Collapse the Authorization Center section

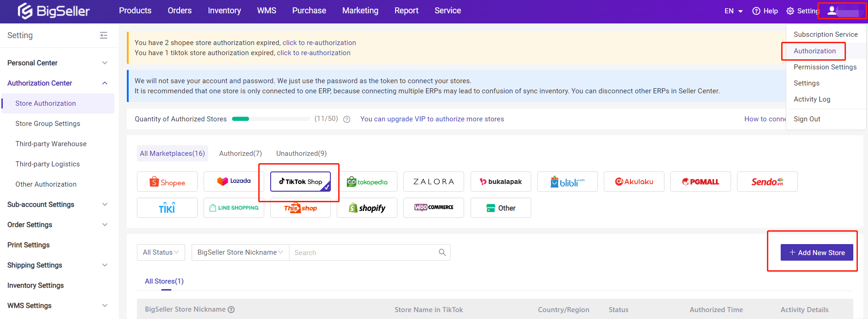point(105,83)
